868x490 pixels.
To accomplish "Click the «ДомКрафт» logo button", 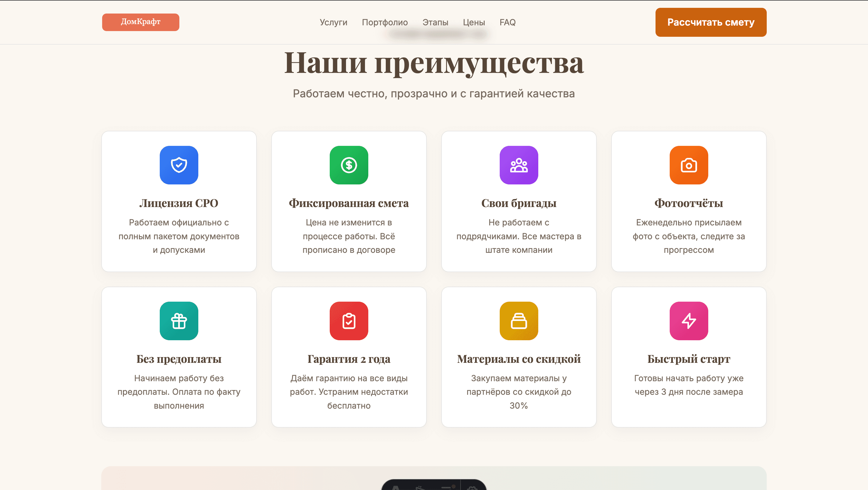I will [x=140, y=22].
